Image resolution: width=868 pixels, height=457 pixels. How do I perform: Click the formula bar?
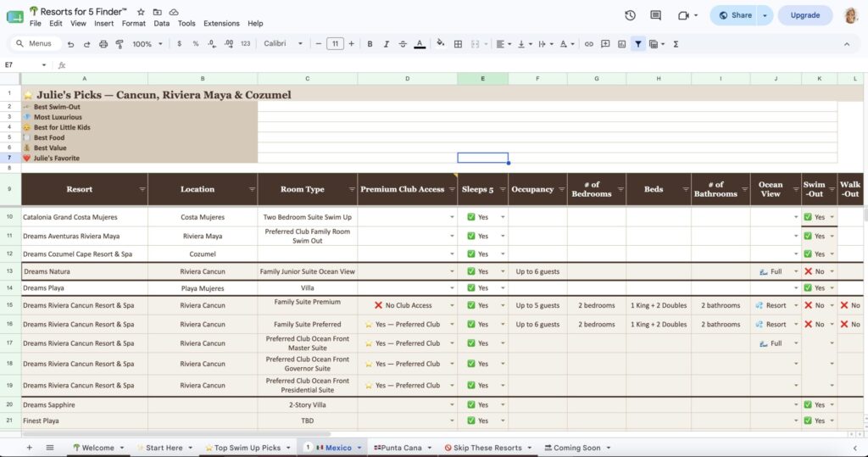(x=465, y=64)
